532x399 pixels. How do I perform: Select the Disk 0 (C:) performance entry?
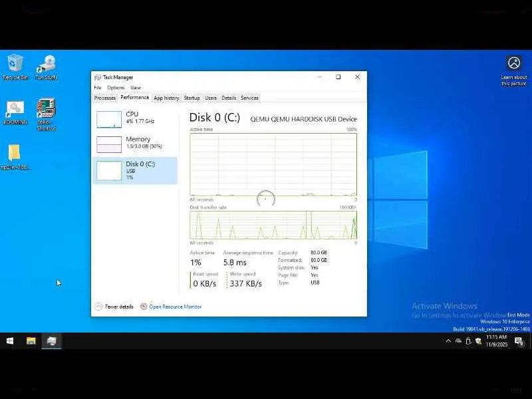135,171
